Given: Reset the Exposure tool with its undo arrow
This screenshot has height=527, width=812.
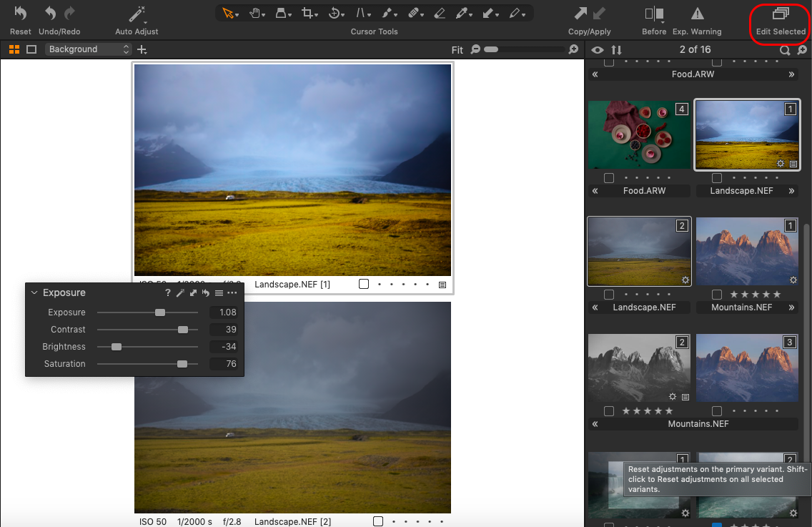Looking at the screenshot, I should tap(206, 292).
